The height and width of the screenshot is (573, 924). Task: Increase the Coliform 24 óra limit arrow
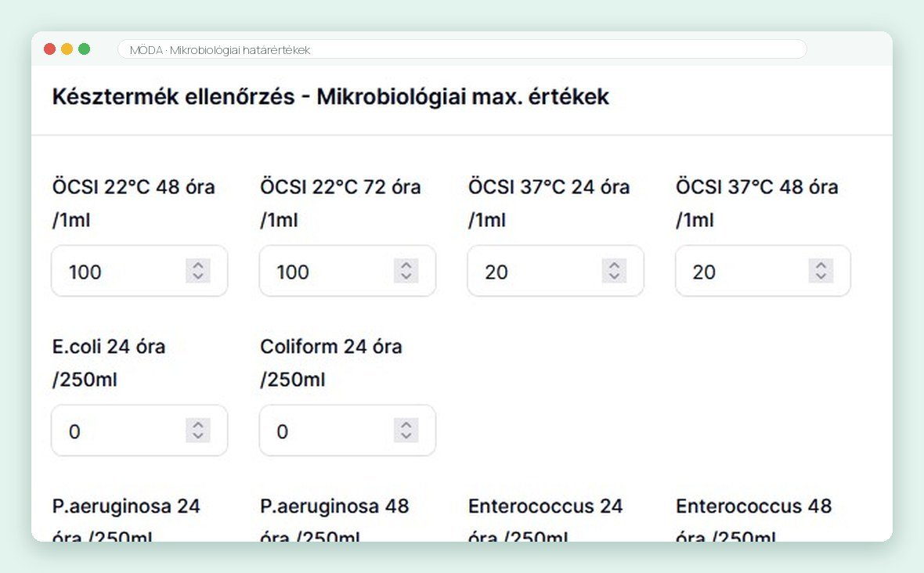pos(406,424)
